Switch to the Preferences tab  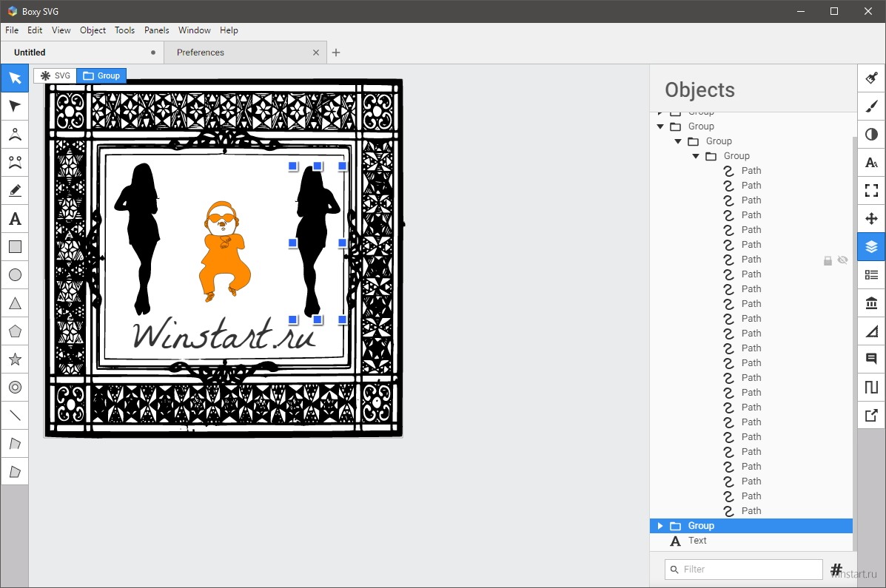click(201, 53)
